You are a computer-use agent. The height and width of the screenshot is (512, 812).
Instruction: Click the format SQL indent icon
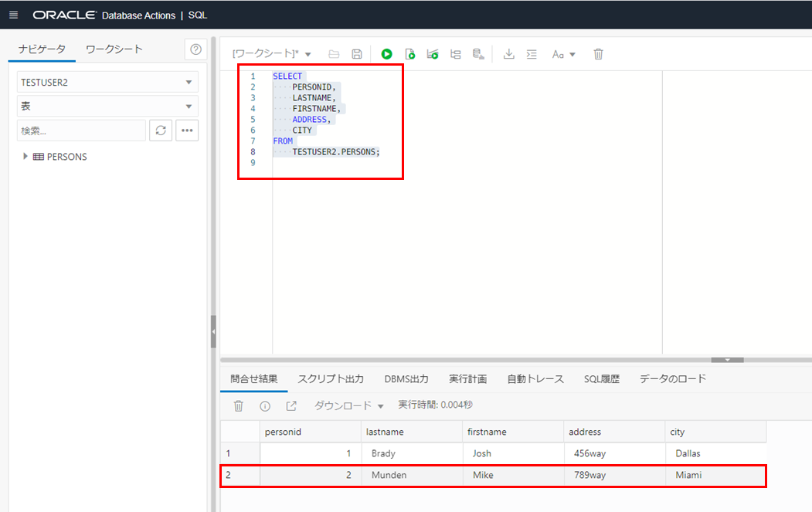(x=532, y=54)
